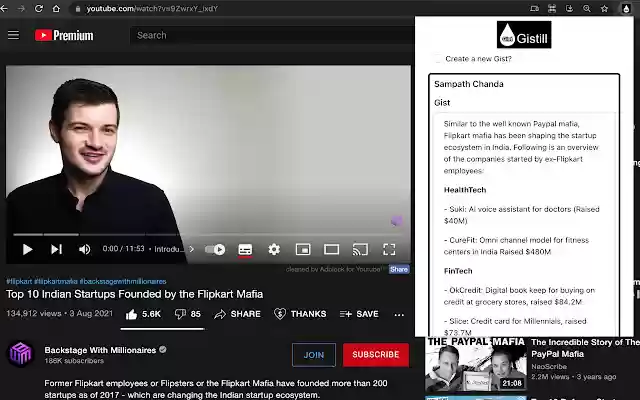Open the player settings gear
This screenshot has width=640, height=400.
click(274, 249)
